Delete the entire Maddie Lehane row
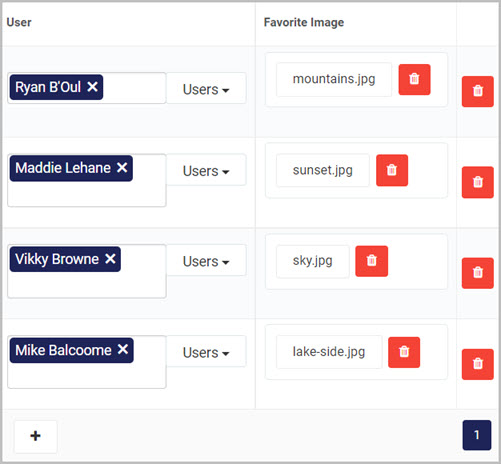This screenshot has width=501, height=464. coord(478,182)
